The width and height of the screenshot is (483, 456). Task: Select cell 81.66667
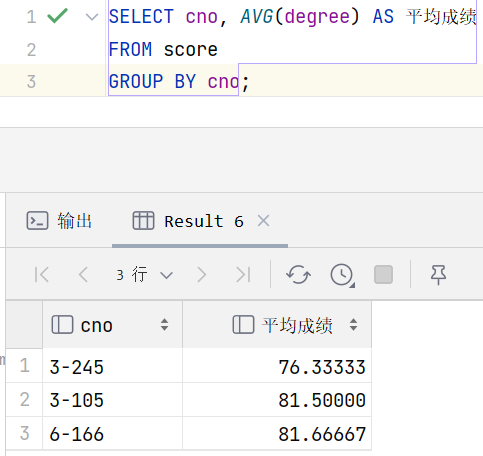277,433
